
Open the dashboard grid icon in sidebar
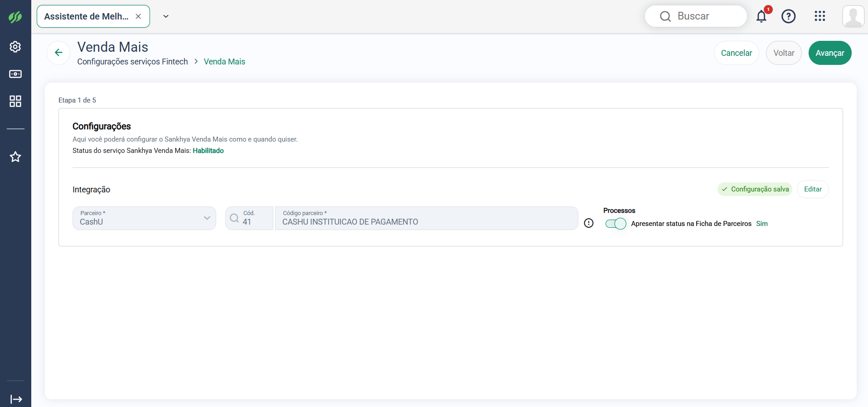tap(15, 101)
